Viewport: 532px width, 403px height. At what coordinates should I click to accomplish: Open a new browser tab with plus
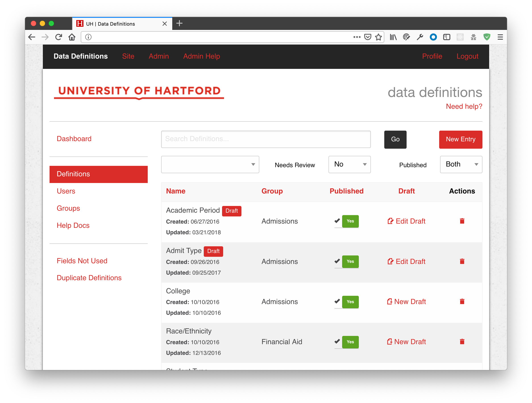[x=179, y=23]
